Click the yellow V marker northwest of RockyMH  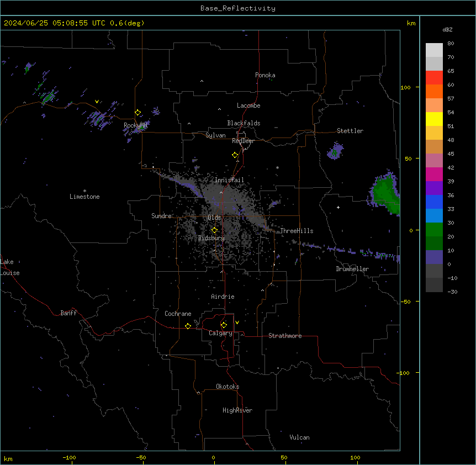97,102
